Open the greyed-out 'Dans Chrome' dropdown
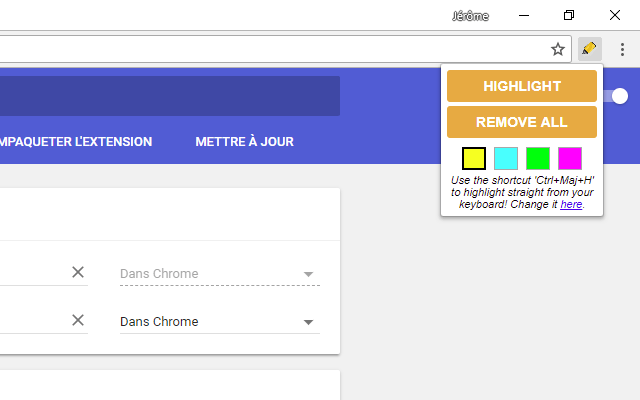 click(x=220, y=273)
